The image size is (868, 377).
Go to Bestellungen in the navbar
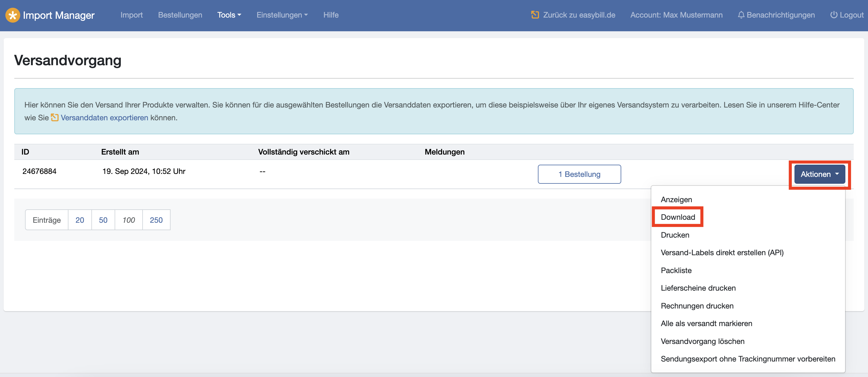point(180,15)
